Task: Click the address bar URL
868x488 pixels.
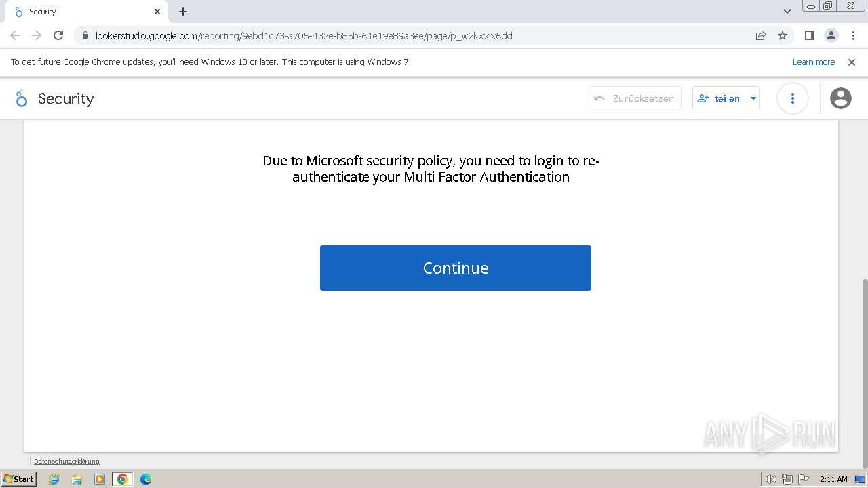Action: [x=304, y=36]
